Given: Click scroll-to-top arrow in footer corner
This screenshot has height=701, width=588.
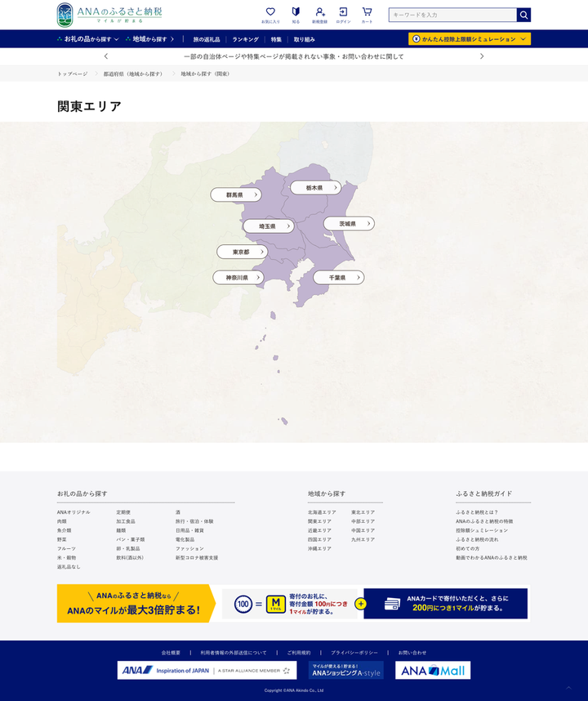Looking at the screenshot, I should coord(568,688).
